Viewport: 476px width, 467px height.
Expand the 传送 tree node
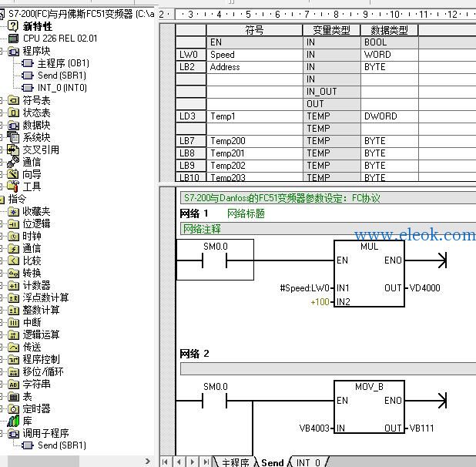click(2, 347)
